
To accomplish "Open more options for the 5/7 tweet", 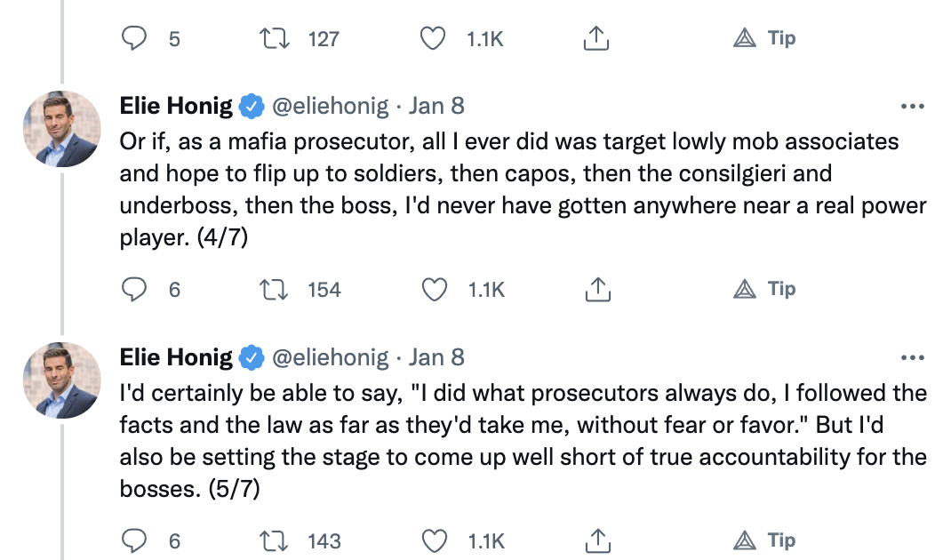I will [x=913, y=357].
